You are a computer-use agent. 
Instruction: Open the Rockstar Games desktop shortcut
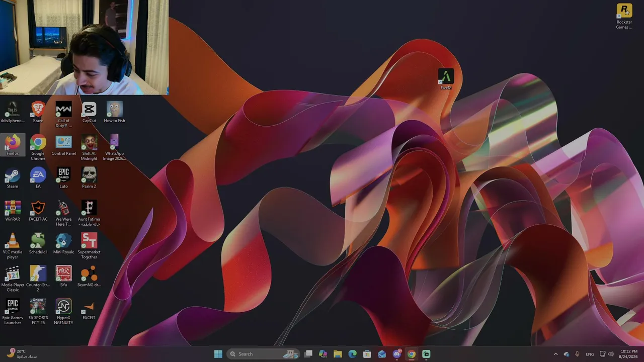pos(624,17)
